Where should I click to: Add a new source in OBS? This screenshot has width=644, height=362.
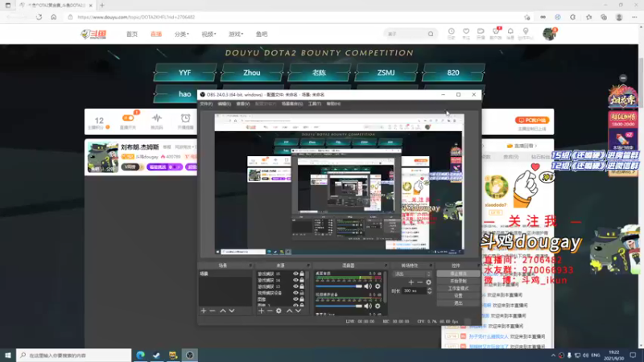tap(261, 311)
